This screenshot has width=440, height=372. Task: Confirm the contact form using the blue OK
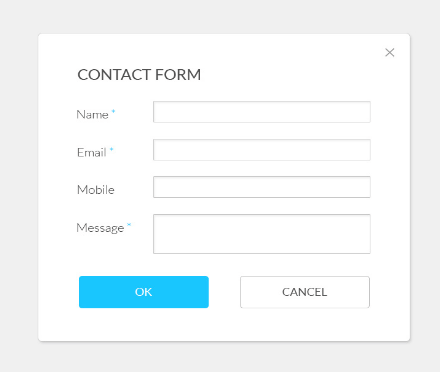[x=144, y=292]
